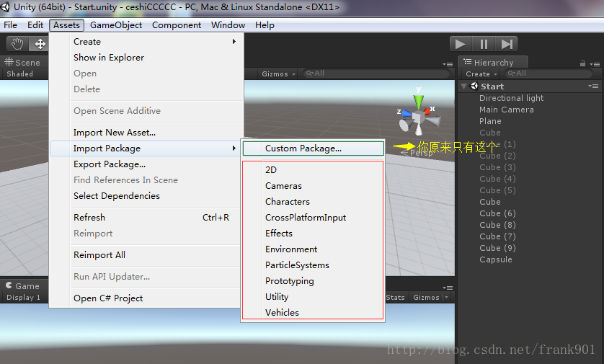The width and height of the screenshot is (604, 364).
Task: Select the Characters package
Action: [x=313, y=201]
